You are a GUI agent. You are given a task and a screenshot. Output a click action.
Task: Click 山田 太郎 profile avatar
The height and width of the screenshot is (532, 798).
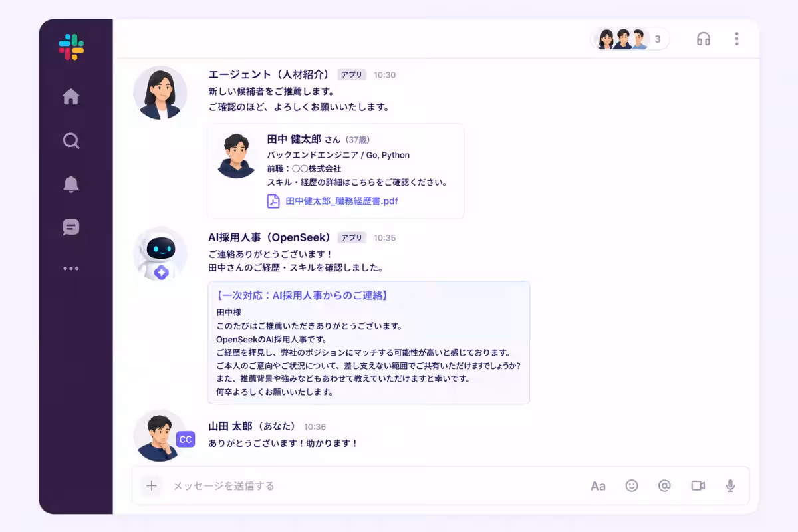[x=160, y=435]
